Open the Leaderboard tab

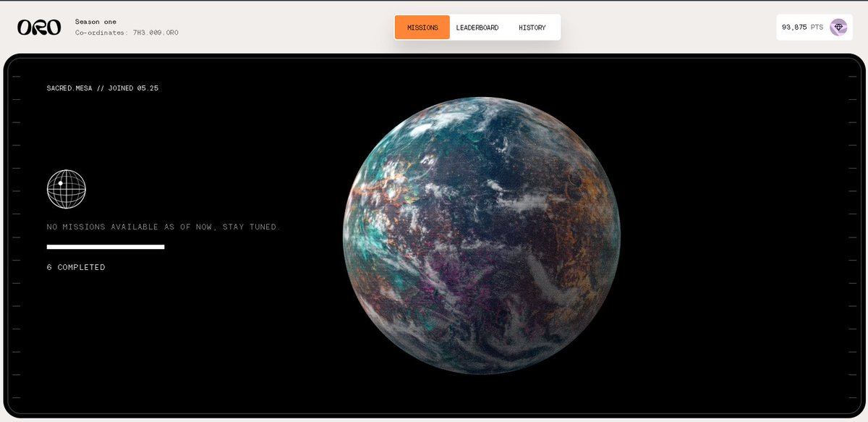[x=477, y=28]
